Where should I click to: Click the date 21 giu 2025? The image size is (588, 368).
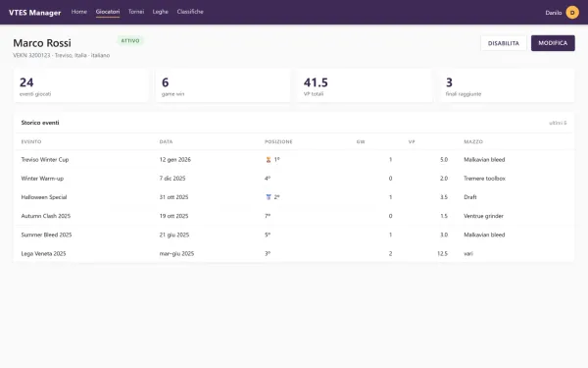click(174, 235)
